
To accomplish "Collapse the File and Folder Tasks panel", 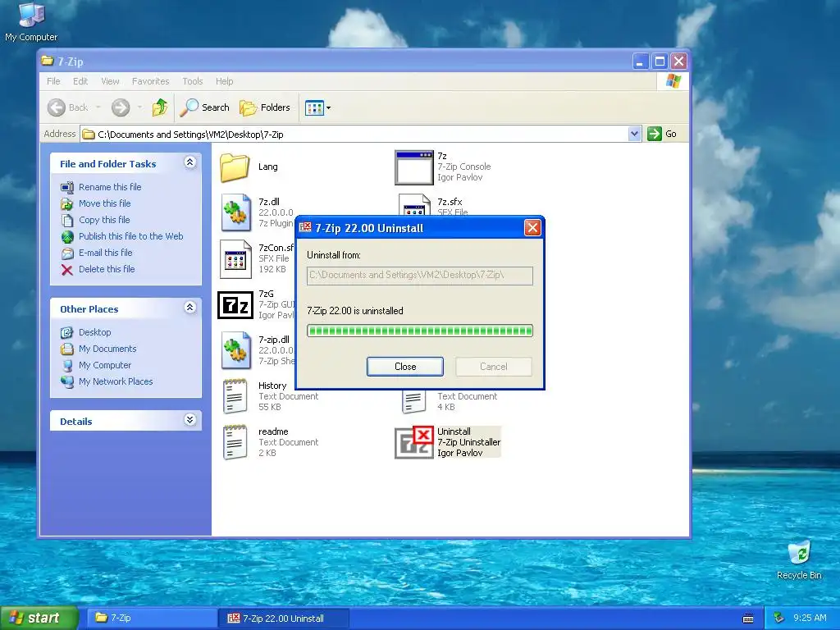I will (x=189, y=162).
